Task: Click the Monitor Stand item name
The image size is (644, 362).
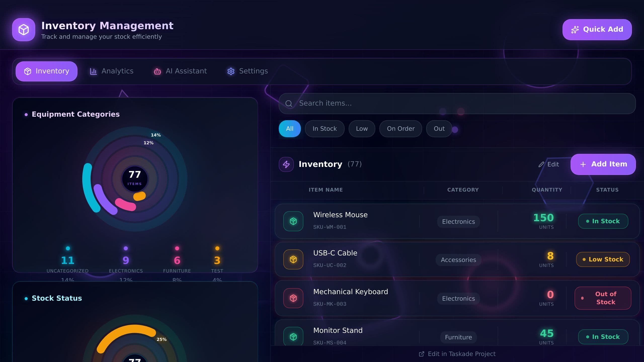Action: coord(338,331)
